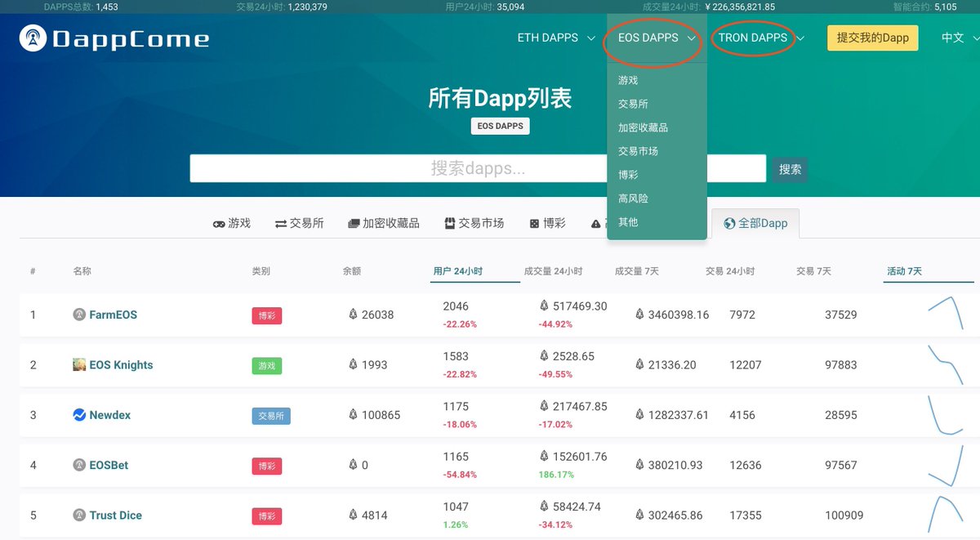Click the DappCome logo icon
980x540 pixels.
coord(33,38)
